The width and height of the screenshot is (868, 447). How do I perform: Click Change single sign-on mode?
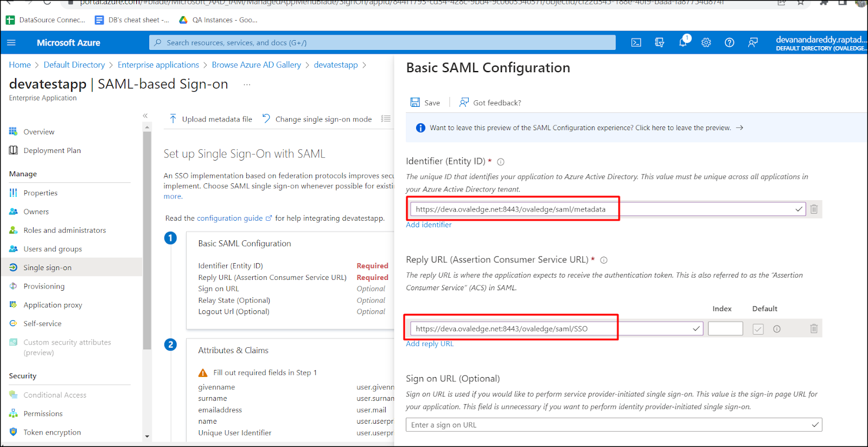(x=317, y=119)
